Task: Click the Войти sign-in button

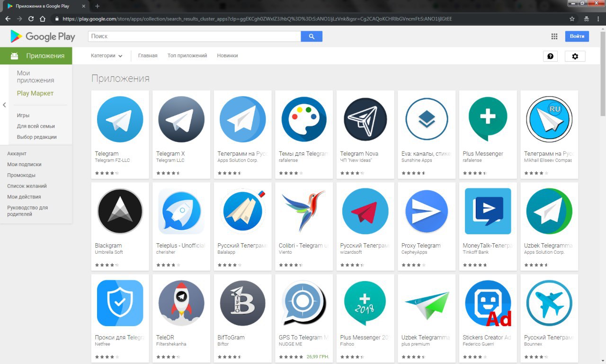Action: pos(577,36)
